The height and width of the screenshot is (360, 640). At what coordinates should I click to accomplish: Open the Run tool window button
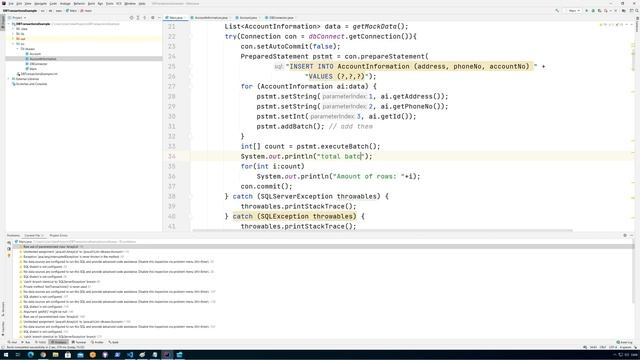coord(26,342)
